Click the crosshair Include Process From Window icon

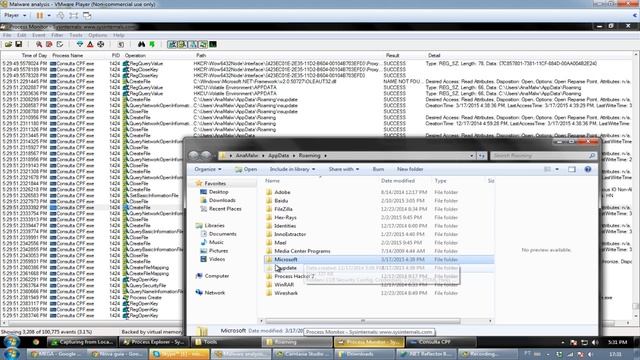[100, 44]
